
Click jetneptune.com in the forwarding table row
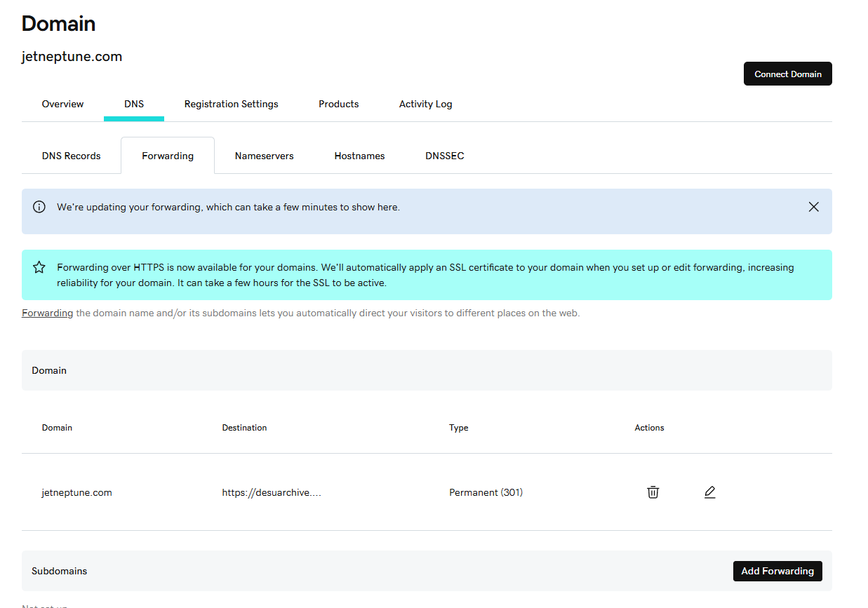tap(76, 492)
